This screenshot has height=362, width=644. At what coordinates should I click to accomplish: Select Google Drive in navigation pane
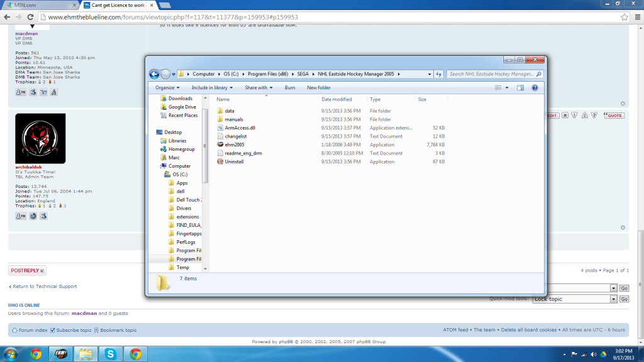(x=182, y=107)
